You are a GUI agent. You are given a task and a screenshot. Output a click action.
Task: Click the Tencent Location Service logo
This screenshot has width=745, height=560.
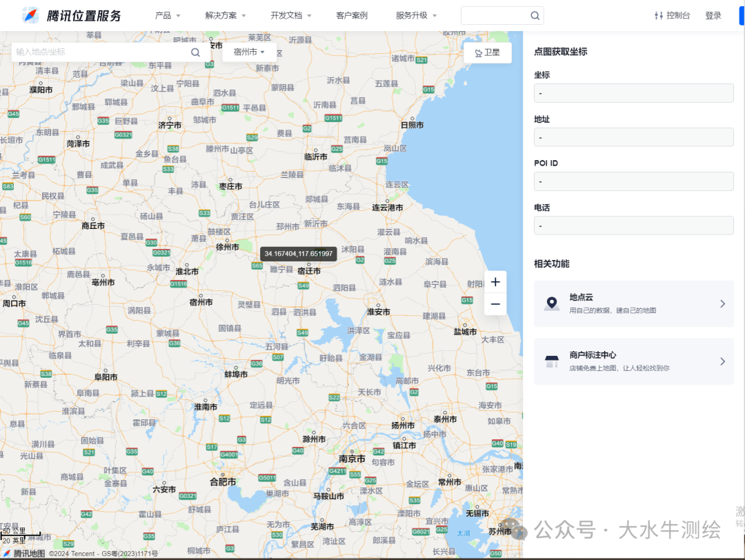72,16
